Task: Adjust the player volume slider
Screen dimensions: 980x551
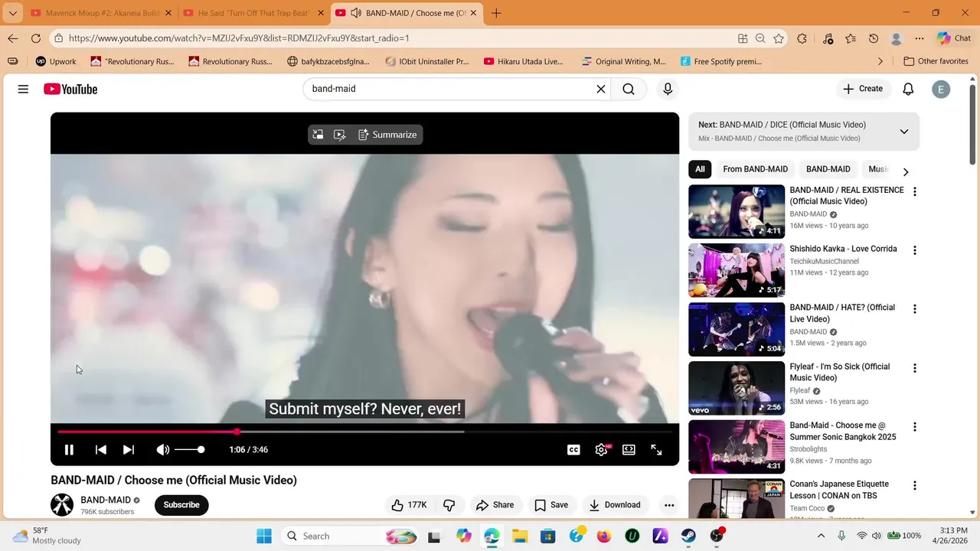Action: click(x=189, y=450)
